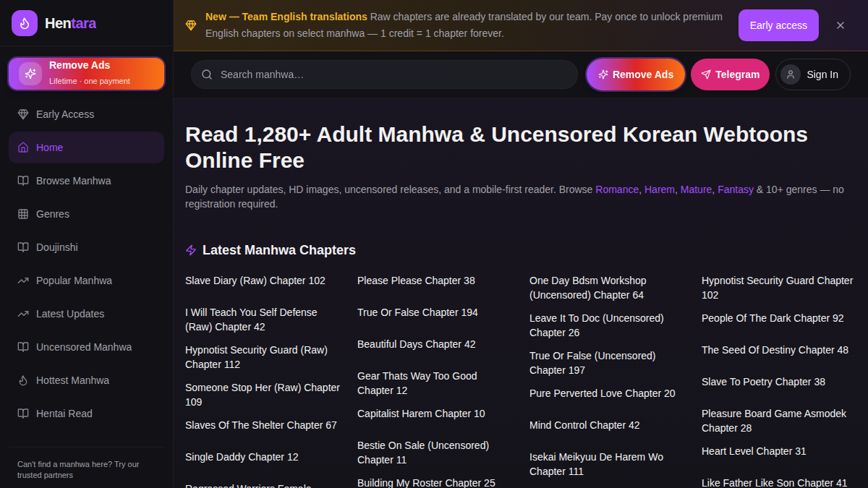Image resolution: width=868 pixels, height=488 pixels.
Task: Open the Mature genre link
Action: pyautogui.click(x=696, y=189)
